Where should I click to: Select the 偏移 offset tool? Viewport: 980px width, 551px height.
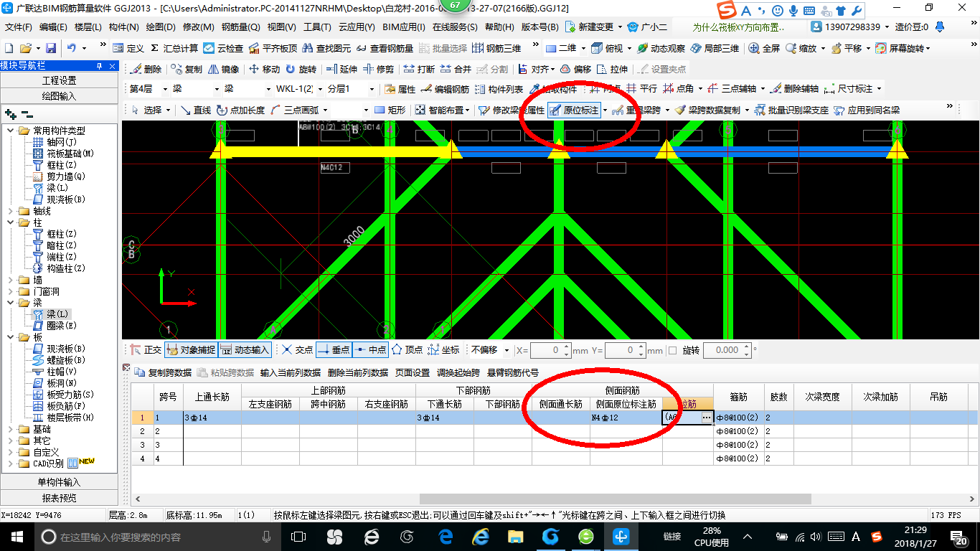576,69
